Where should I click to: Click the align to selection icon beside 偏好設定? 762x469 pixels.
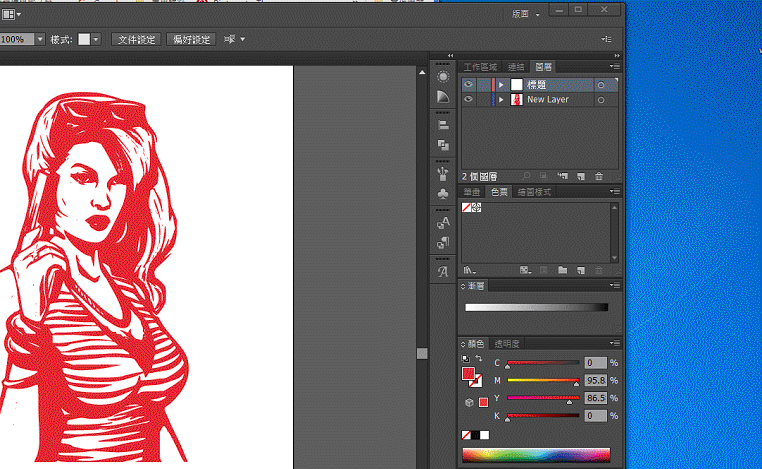(x=230, y=39)
